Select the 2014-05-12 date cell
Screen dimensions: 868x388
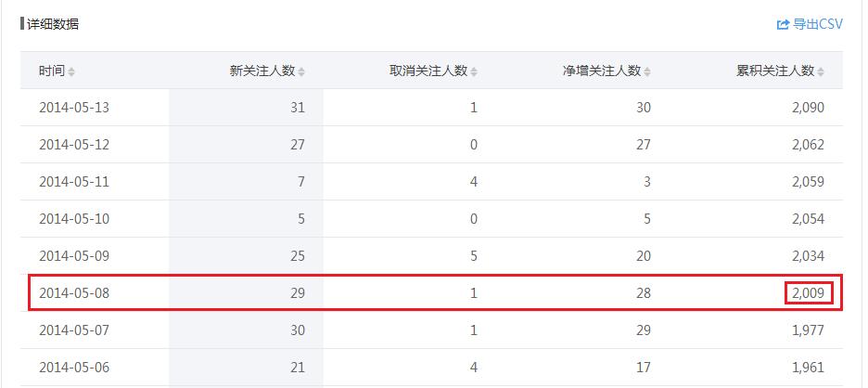(x=74, y=145)
